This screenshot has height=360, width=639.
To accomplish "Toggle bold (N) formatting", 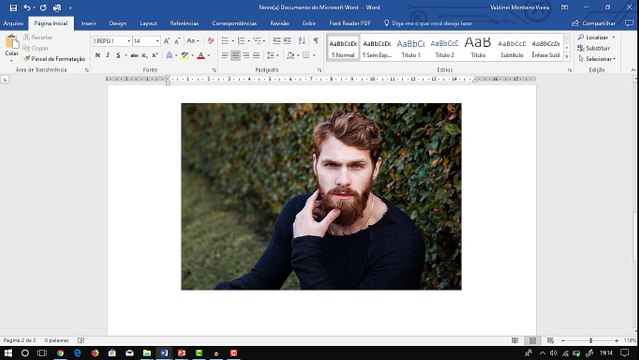I will (x=97, y=55).
